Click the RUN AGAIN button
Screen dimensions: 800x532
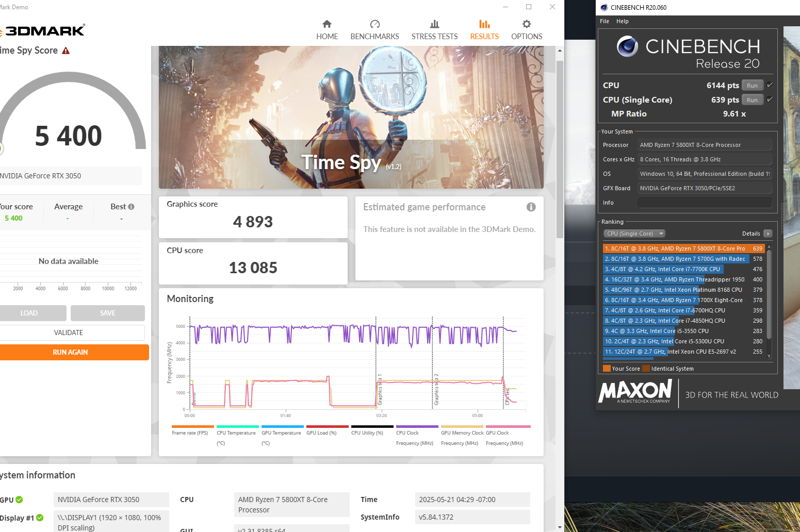[x=70, y=352]
